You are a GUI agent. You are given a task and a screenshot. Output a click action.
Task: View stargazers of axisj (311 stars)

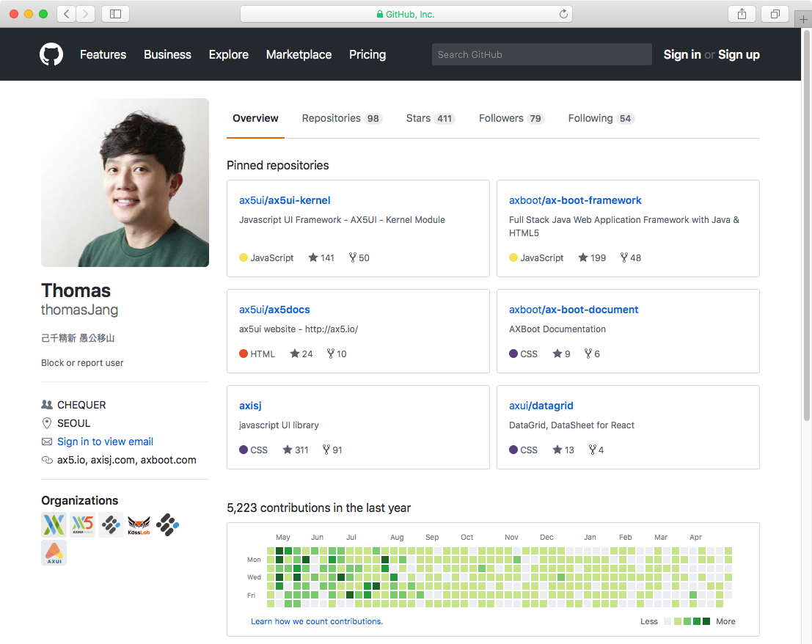coord(295,450)
